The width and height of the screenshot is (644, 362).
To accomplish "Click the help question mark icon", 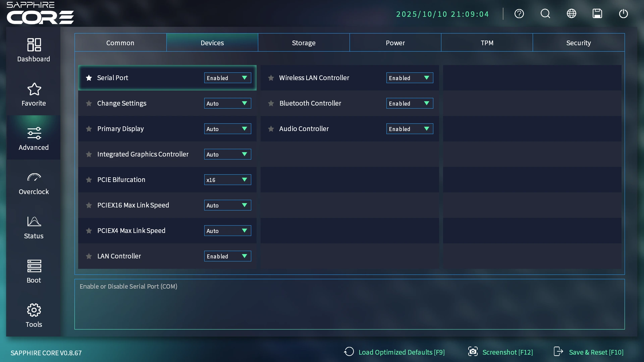I will 519,14.
